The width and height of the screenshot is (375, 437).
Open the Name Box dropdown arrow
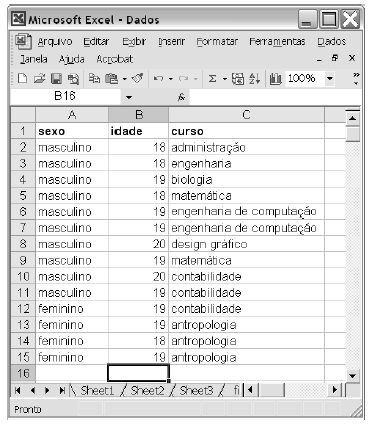point(129,97)
